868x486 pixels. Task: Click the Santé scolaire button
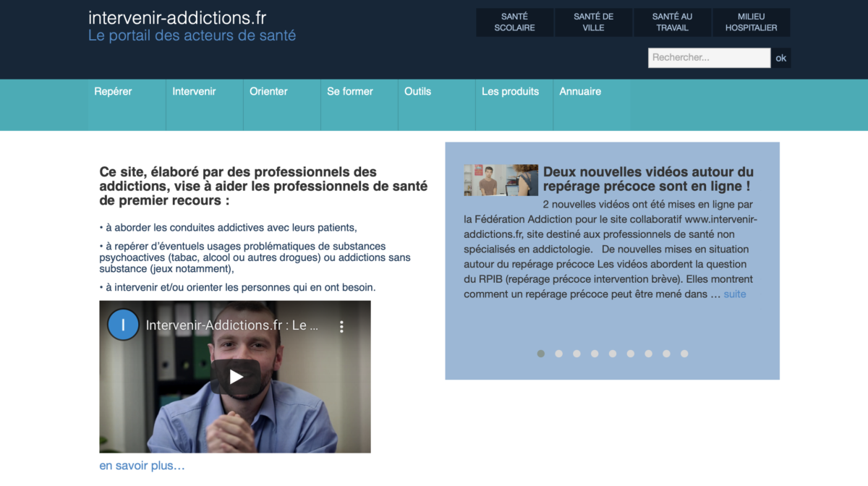click(x=514, y=22)
